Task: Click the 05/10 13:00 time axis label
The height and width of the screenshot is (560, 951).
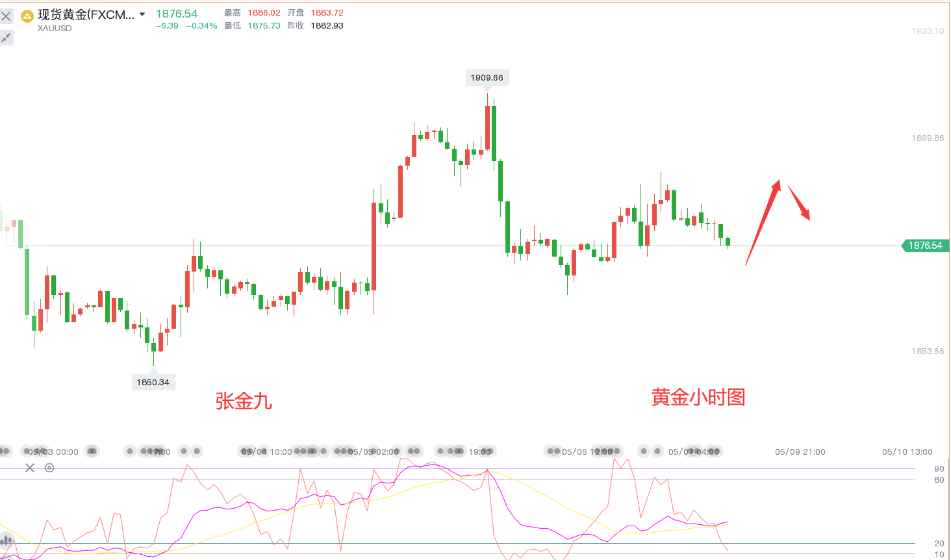Action: coord(907,452)
